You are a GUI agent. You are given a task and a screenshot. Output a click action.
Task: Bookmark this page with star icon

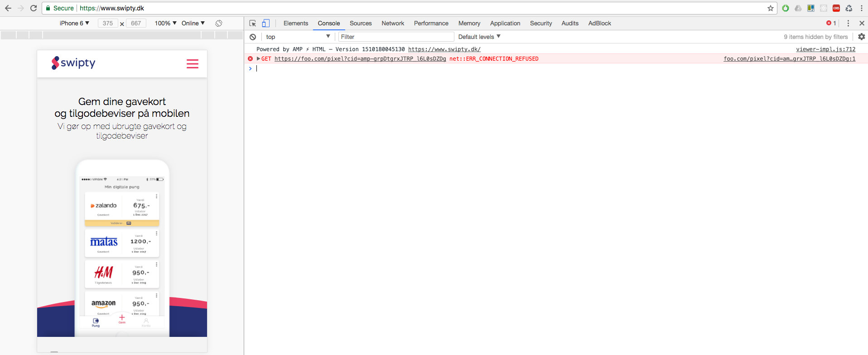(x=771, y=8)
